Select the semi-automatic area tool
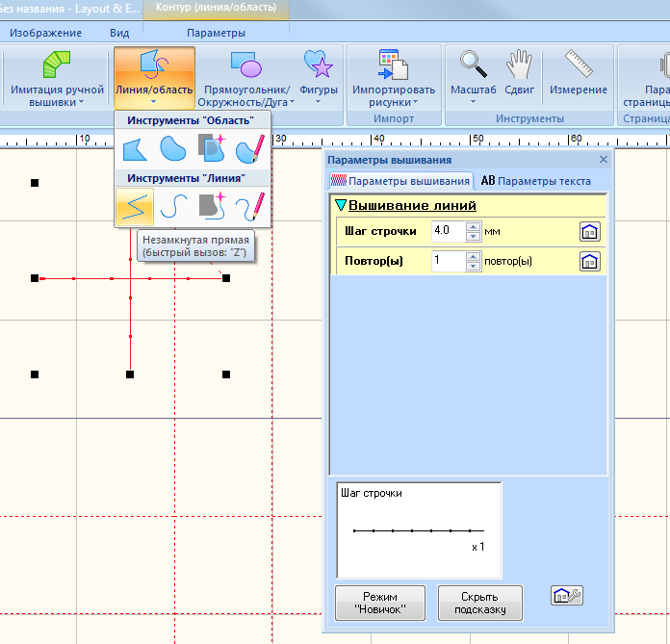This screenshot has height=644, width=670. (x=211, y=148)
